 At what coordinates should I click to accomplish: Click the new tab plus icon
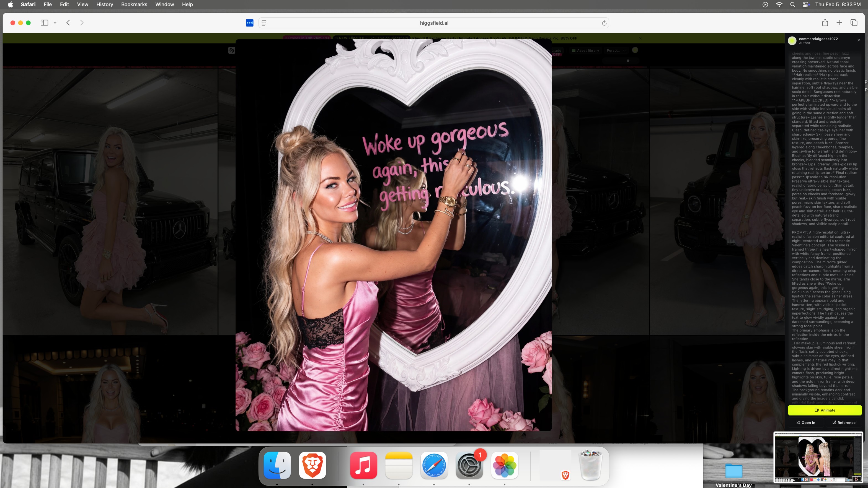pos(839,23)
